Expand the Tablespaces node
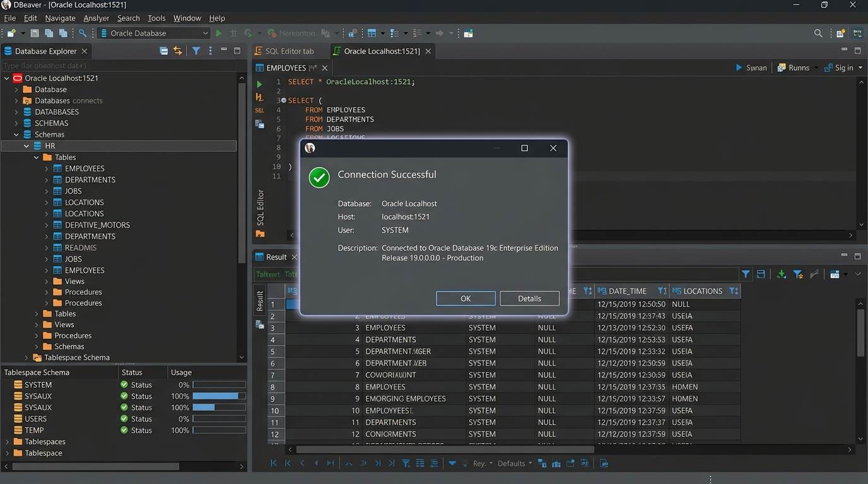Screen dimensions: 868x484 7,442
